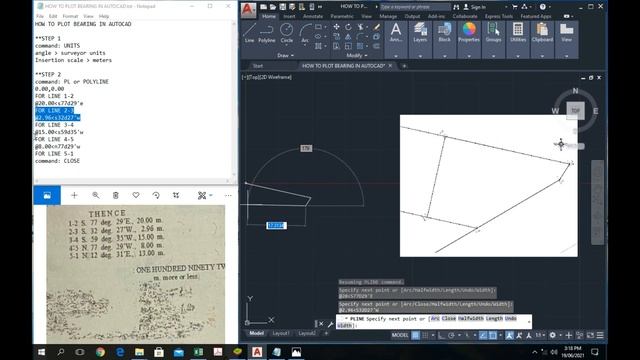Click the Save icon in quick access toolbar

[x=282, y=7]
